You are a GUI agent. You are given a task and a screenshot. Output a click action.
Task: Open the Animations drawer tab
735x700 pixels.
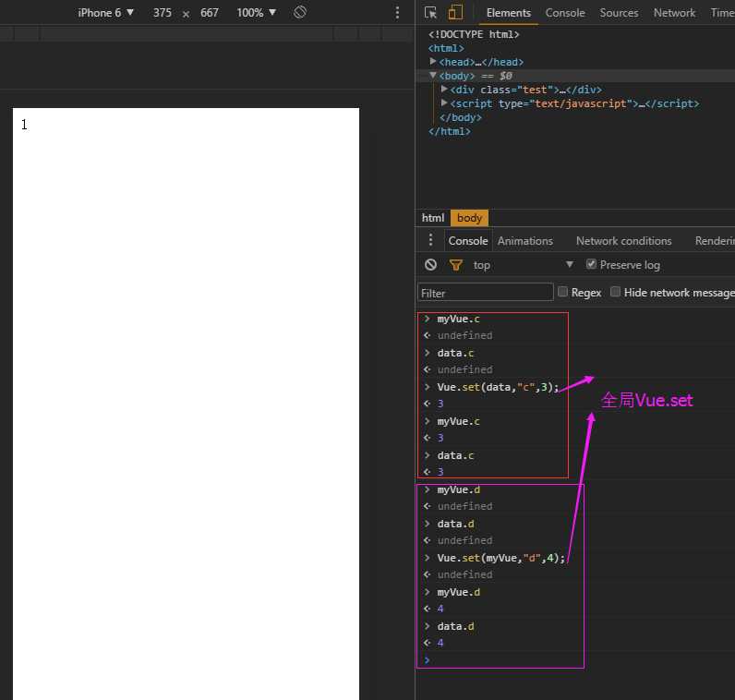(525, 240)
